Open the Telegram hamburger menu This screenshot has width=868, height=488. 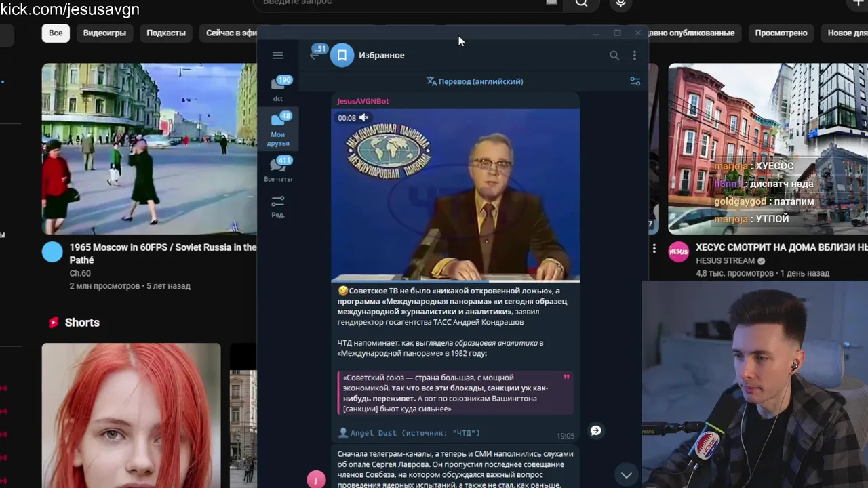(x=277, y=55)
